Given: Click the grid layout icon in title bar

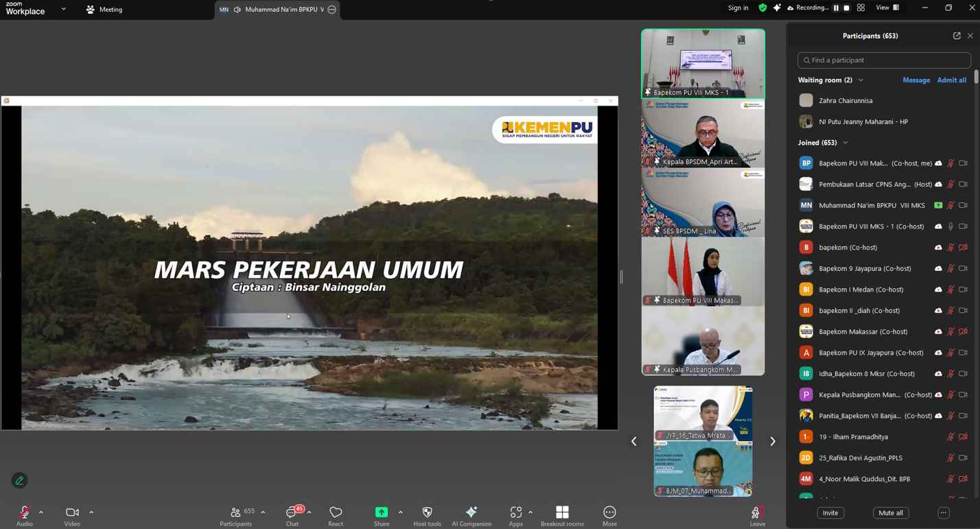Looking at the screenshot, I should pos(861,8).
